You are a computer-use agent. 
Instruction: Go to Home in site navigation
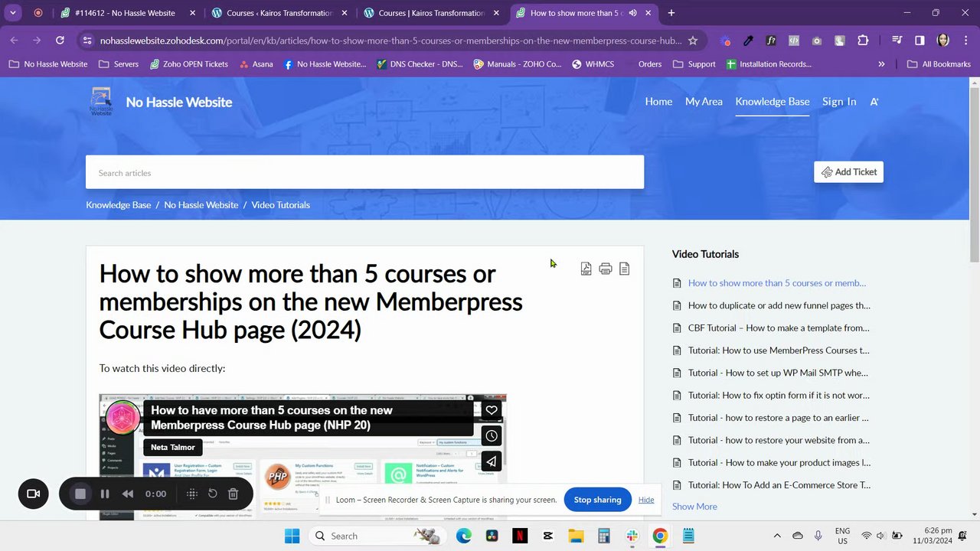coord(658,102)
